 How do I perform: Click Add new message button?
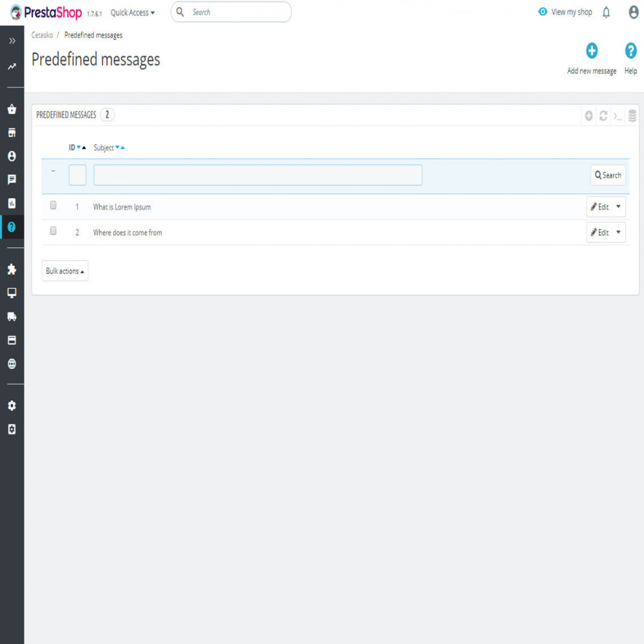point(591,59)
